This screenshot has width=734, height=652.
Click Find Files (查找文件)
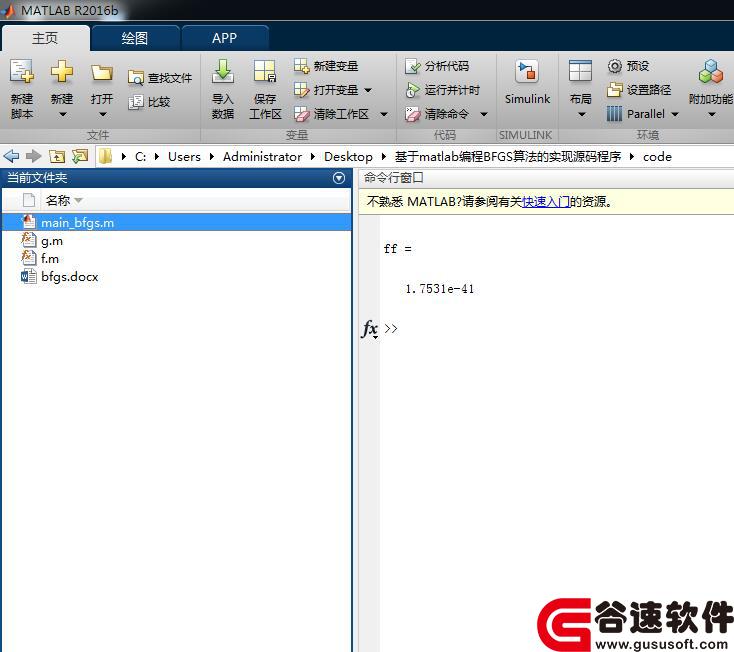pyautogui.click(x=160, y=78)
